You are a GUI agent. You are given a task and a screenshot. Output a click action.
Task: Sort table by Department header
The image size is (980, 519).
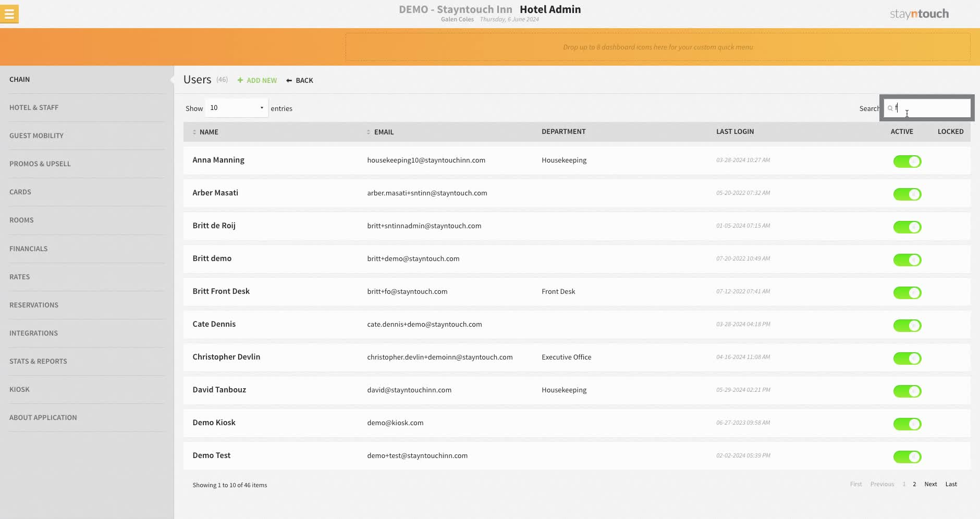(563, 131)
